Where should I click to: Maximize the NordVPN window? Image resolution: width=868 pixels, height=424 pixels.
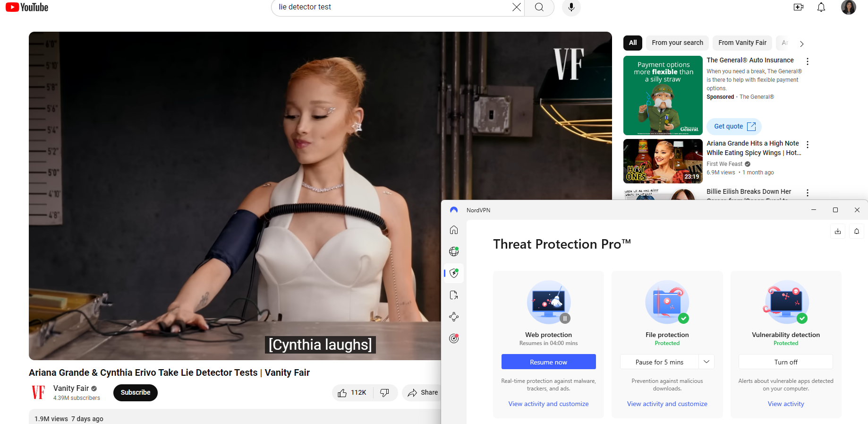(x=835, y=210)
